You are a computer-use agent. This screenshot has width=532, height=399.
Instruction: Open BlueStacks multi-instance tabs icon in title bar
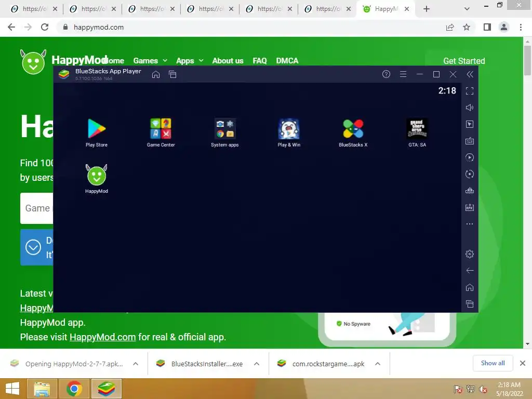pos(172,74)
